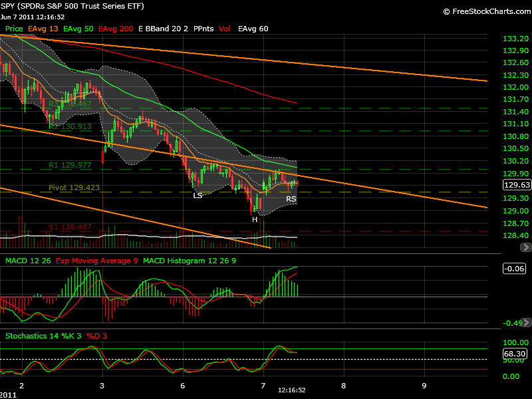This screenshot has height=399, width=532.
Task: Click the MACD value box showing -0.06
Action: tap(515, 268)
